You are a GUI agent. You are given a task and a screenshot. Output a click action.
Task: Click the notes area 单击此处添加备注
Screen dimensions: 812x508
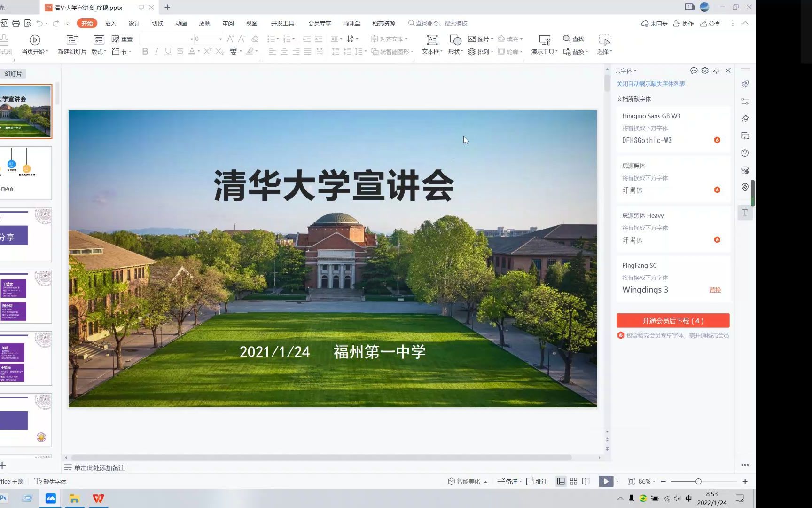coord(100,468)
